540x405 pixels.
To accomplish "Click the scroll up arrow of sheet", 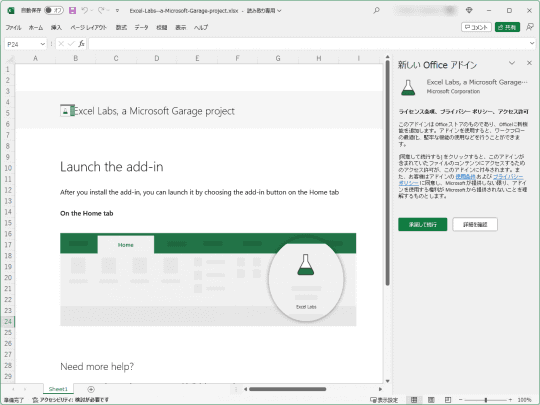I will pyautogui.click(x=387, y=57).
